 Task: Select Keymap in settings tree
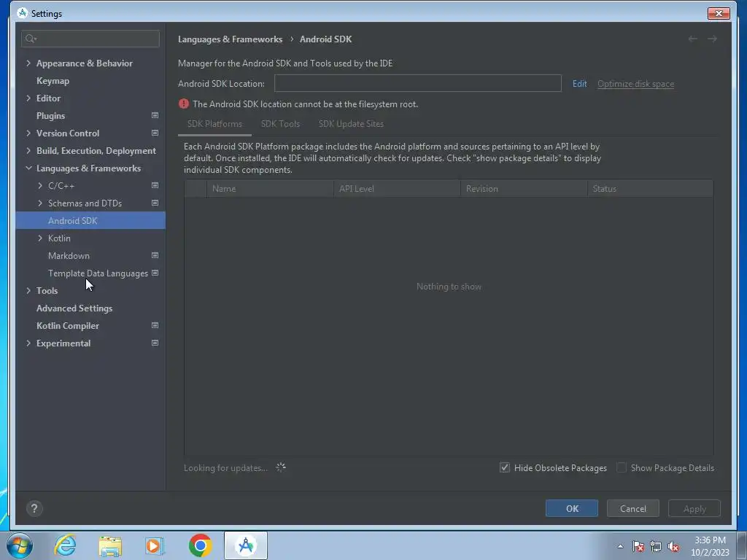[x=53, y=81]
